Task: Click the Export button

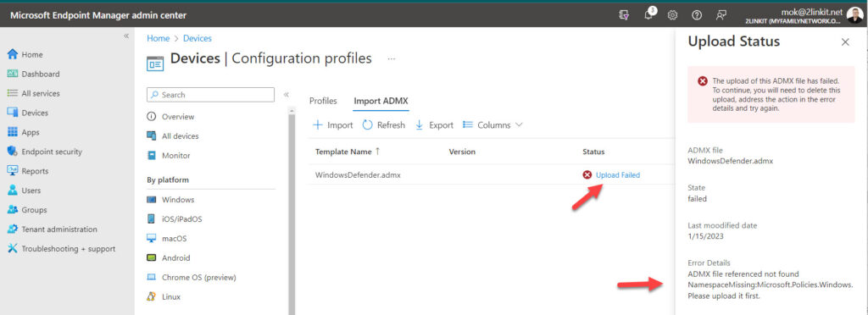Action: 434,124
